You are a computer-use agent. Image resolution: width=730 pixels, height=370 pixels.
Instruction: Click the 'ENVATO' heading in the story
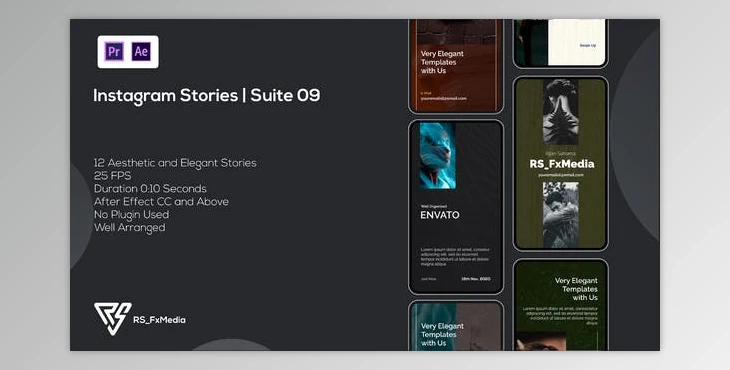point(439,215)
